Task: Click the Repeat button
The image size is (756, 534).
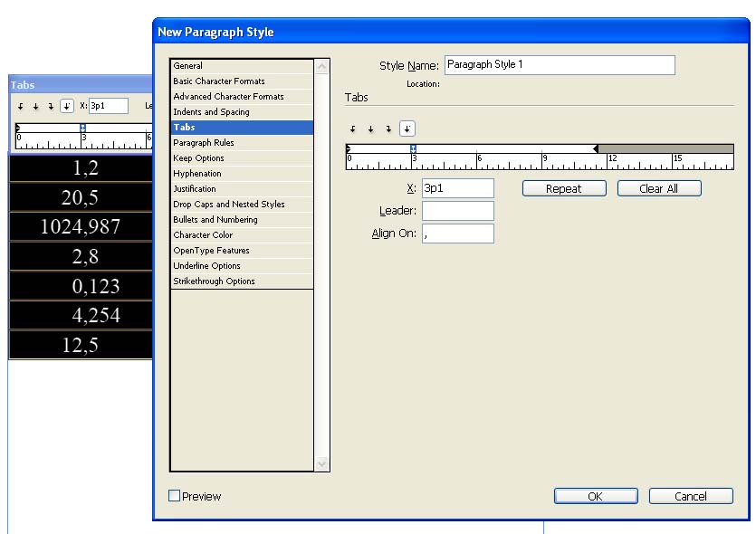Action: (x=564, y=188)
